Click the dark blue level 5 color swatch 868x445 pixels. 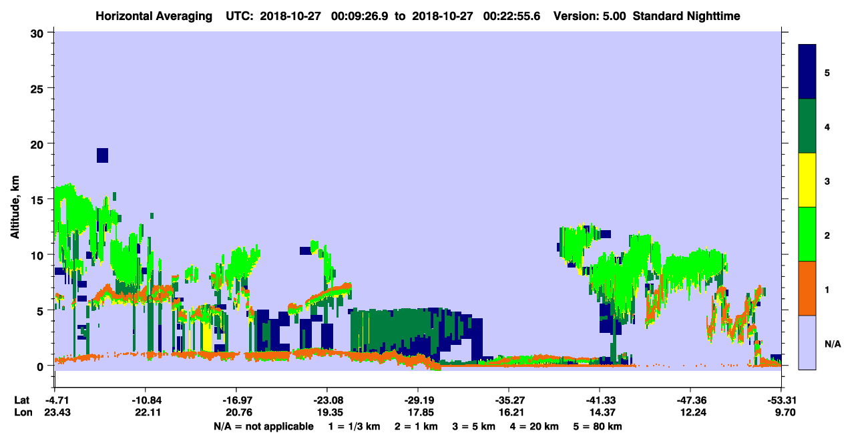(x=807, y=72)
